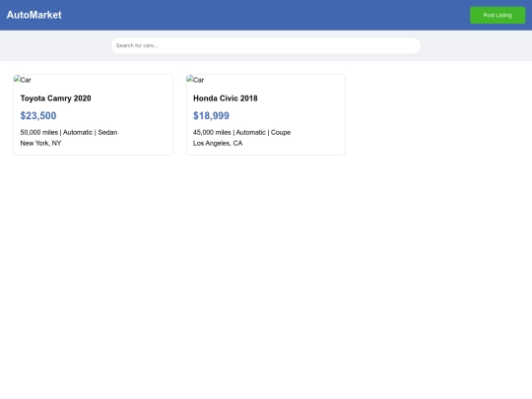
Task: Select the Toyota Camry 2020 title
Action: point(55,99)
